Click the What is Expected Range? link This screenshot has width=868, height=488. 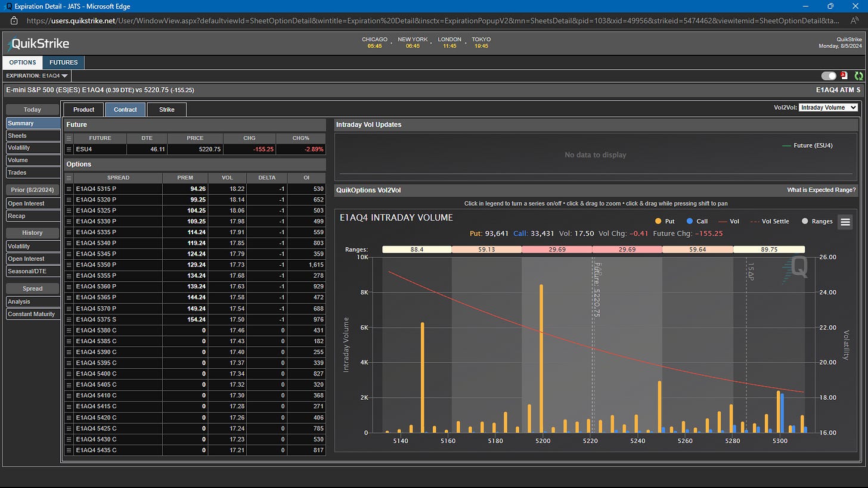(821, 190)
